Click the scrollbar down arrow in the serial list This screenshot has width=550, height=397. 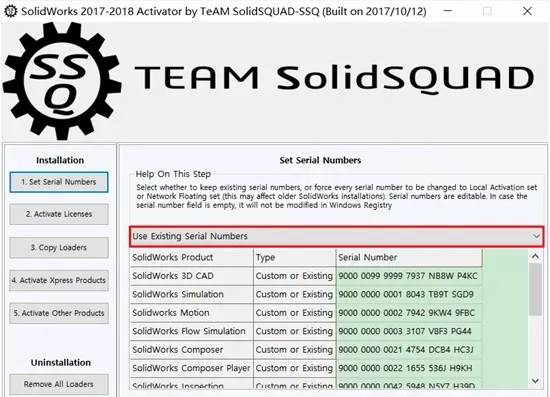pyautogui.click(x=535, y=381)
